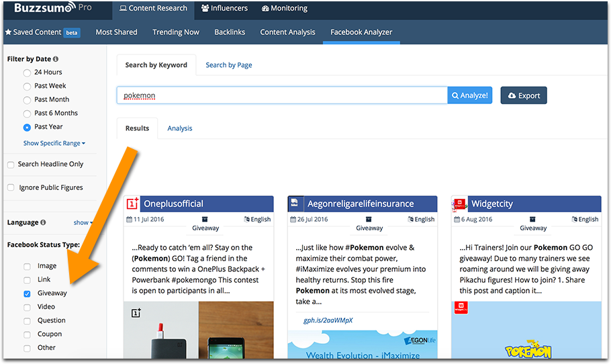Switch to Search by Page tab
Screen dimensions: 611x364
pyautogui.click(x=229, y=65)
